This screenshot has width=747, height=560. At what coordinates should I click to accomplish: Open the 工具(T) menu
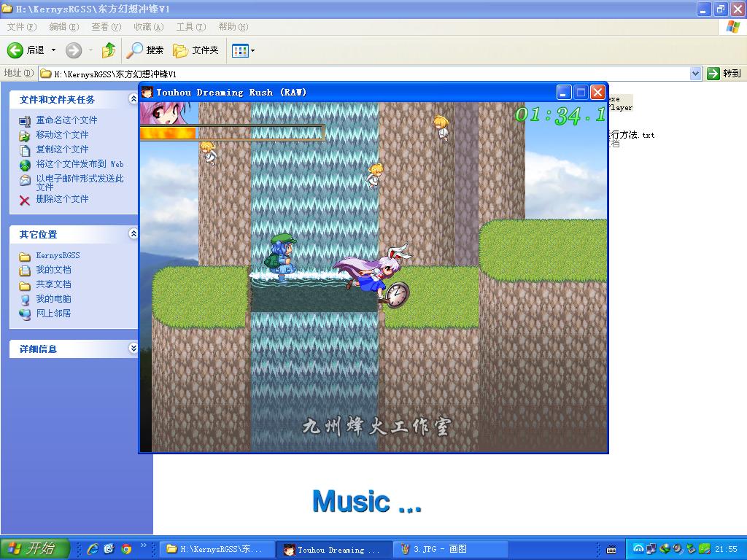pyautogui.click(x=191, y=27)
